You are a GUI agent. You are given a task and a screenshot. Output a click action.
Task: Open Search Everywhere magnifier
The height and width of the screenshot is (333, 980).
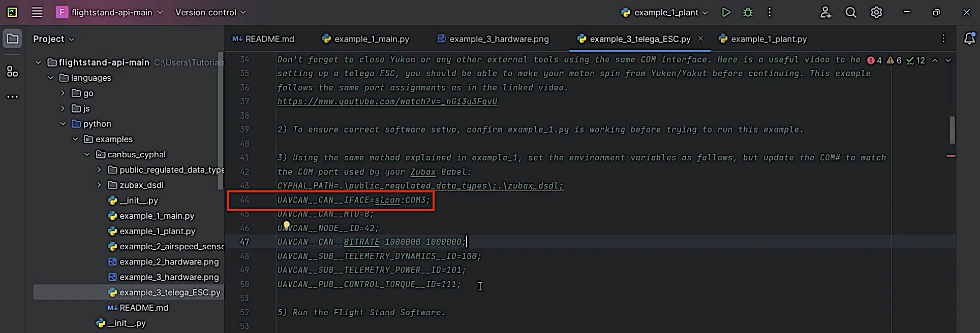coord(851,12)
